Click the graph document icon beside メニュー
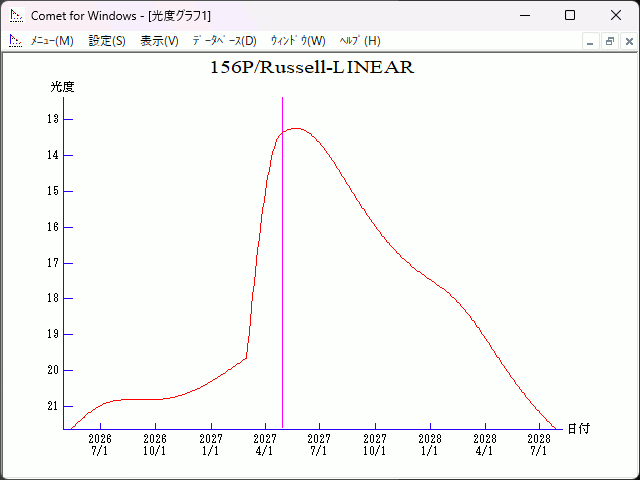Screen dimensions: 640x480 15,41
